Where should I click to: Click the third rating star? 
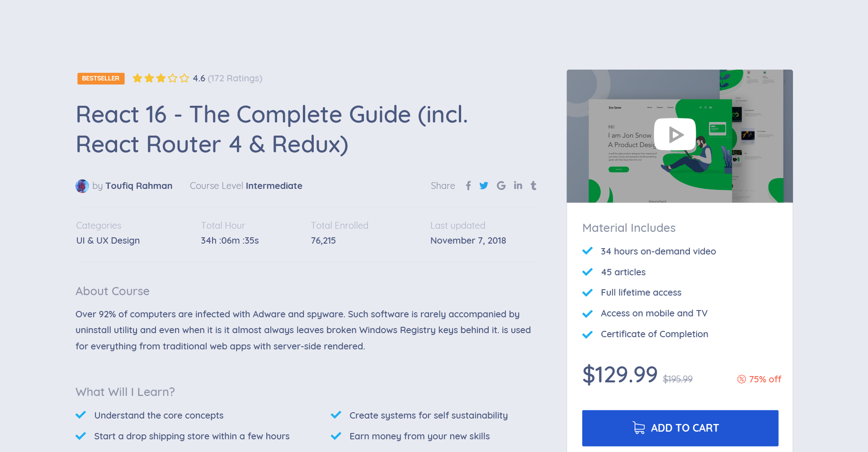click(161, 78)
